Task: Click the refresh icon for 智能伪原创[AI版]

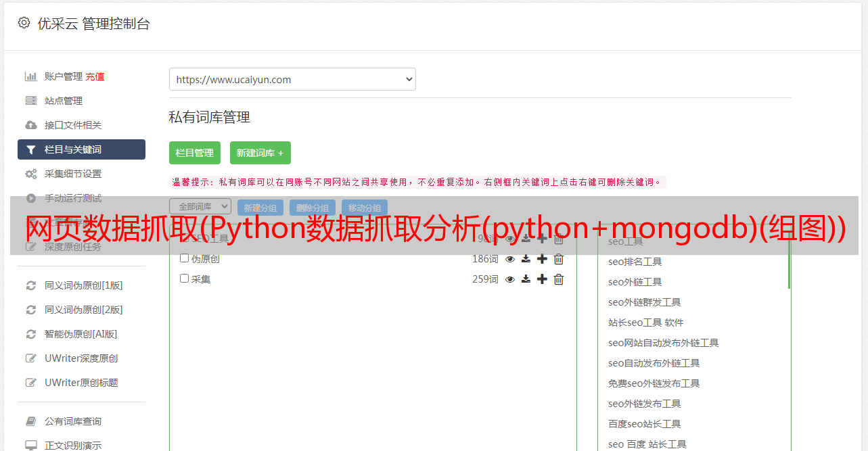Action: (x=30, y=334)
